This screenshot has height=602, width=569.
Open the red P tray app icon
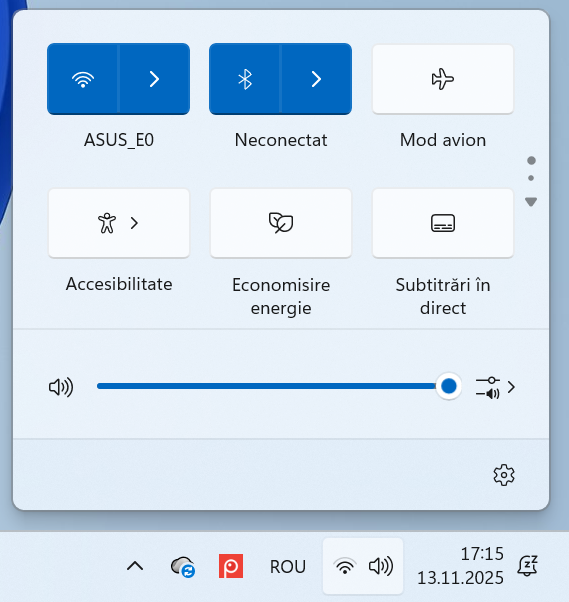231,566
